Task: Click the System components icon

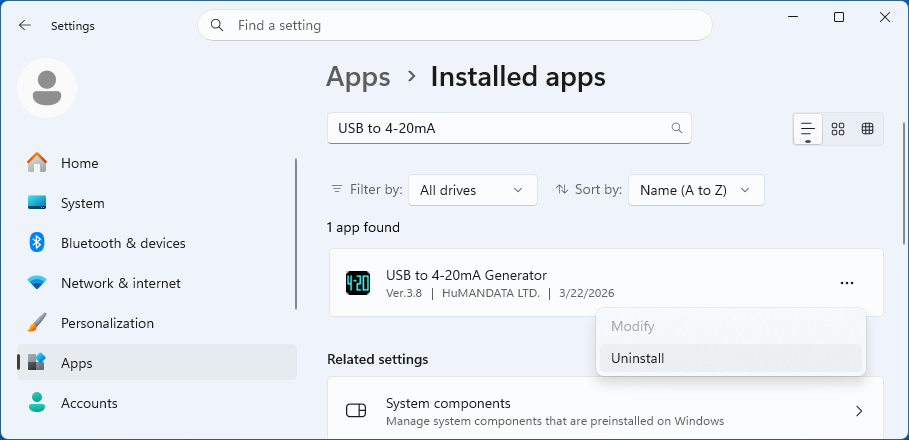Action: (356, 411)
